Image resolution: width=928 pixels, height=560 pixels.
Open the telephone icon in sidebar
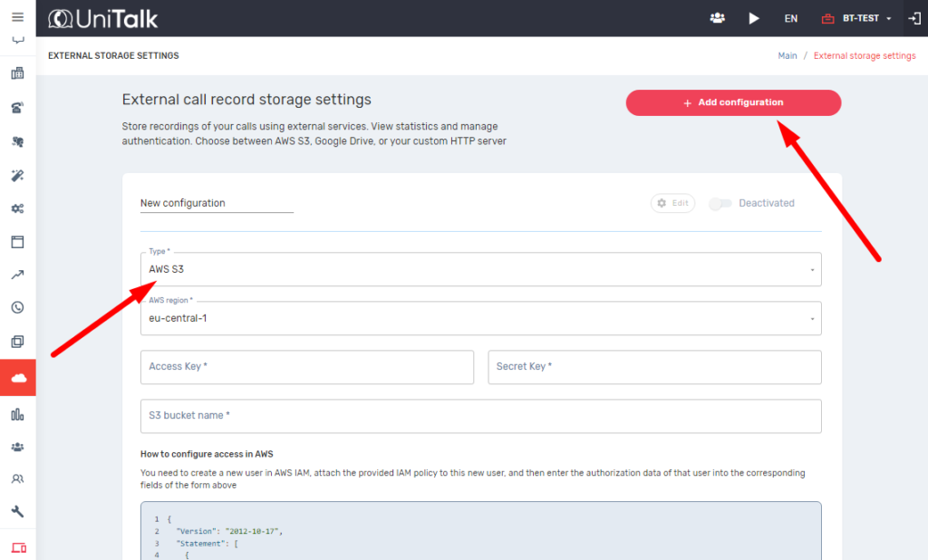pyautogui.click(x=17, y=108)
